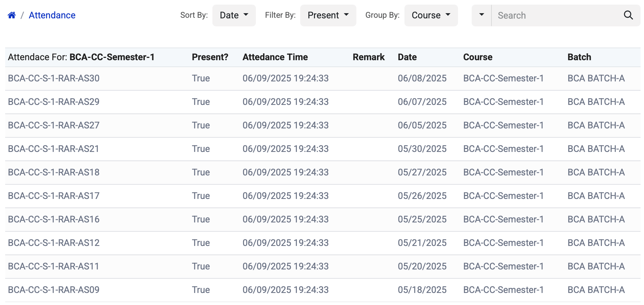Click True in the BCA-CC-S-1-RAR-AS27 row

201,125
